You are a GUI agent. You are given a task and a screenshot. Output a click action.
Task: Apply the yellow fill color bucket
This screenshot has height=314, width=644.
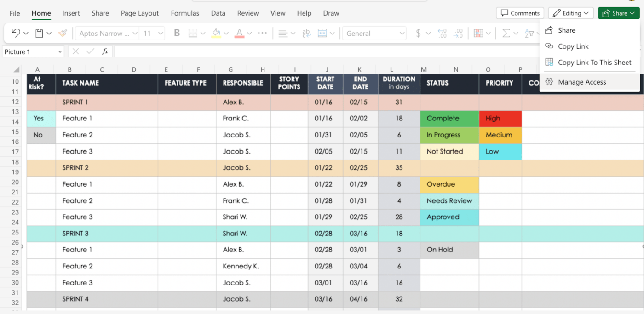[216, 33]
